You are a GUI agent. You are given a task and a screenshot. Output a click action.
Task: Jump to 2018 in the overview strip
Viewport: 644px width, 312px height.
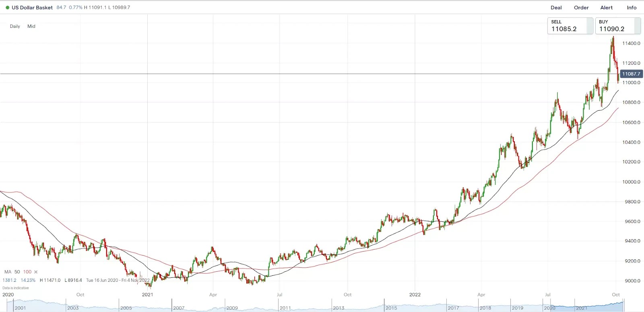click(485, 308)
